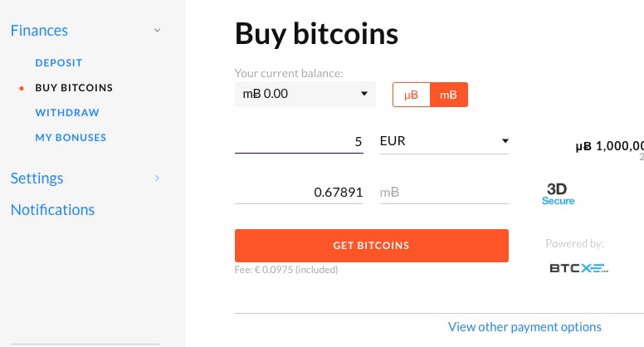Focus the mB amount field showing 0.67891
This screenshot has width=644, height=347.
pos(299,193)
